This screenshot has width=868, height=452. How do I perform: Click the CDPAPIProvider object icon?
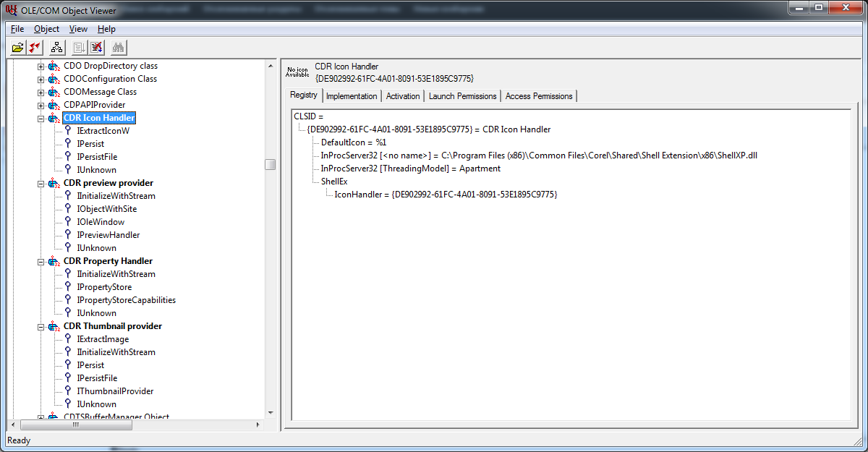[54, 105]
